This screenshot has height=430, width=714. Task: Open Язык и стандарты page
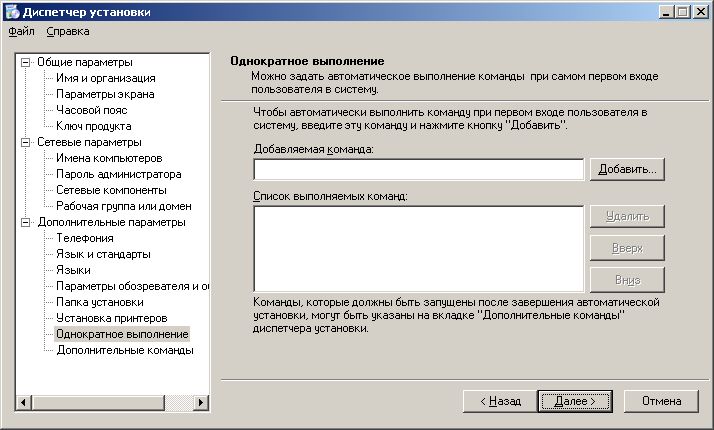(x=104, y=254)
